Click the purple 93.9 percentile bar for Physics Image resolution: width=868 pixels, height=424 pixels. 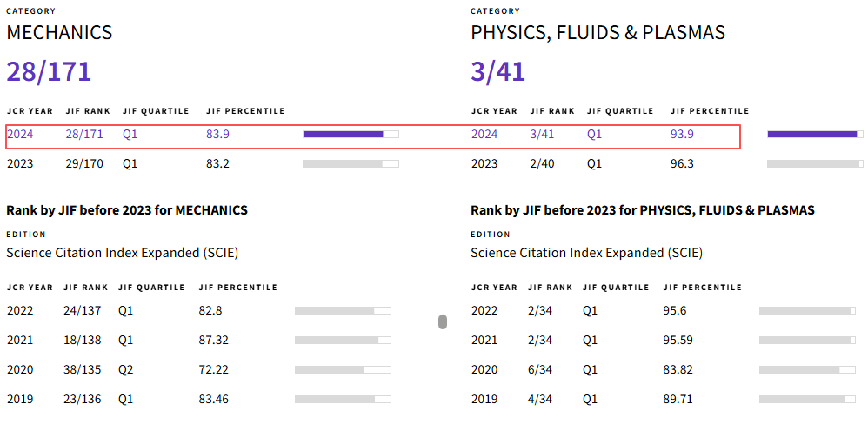814,135
